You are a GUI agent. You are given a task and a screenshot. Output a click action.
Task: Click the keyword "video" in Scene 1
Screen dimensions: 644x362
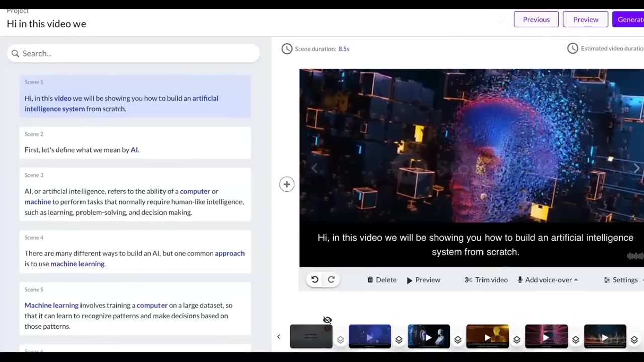click(63, 98)
